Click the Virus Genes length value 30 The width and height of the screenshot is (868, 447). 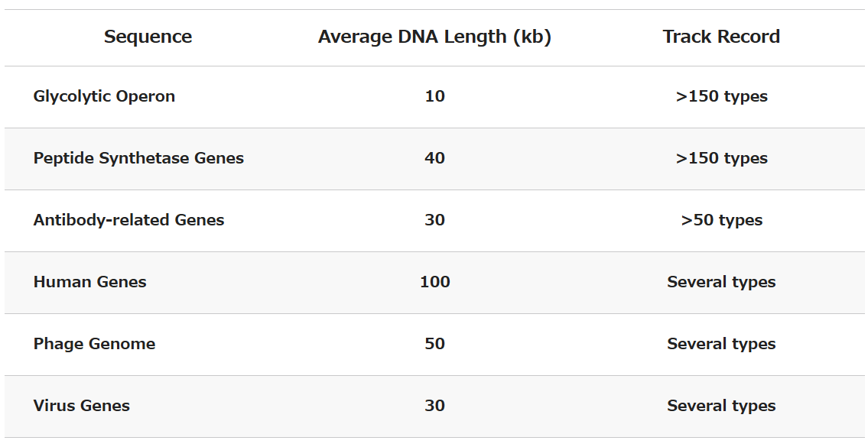click(434, 406)
